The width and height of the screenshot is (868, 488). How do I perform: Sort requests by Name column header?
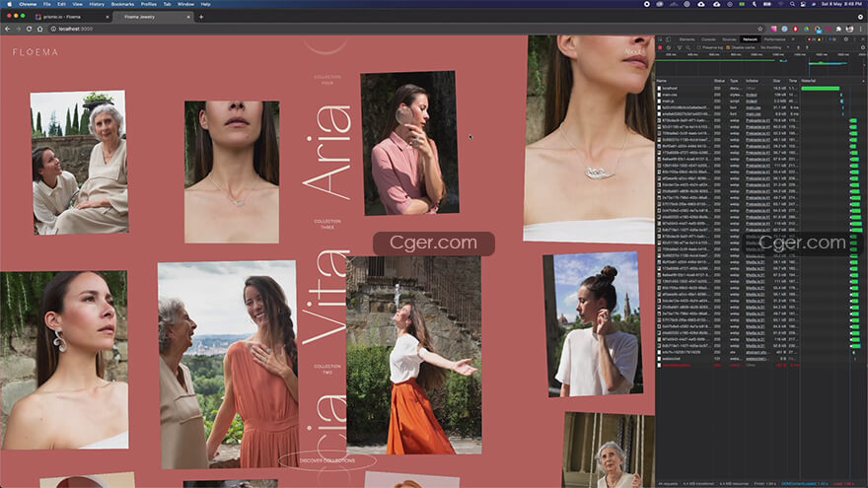click(x=684, y=81)
